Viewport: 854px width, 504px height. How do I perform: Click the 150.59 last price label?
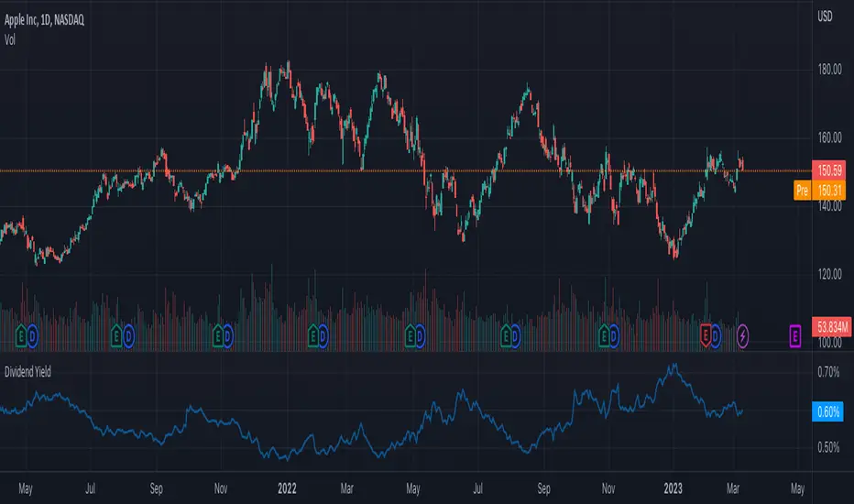(829, 170)
